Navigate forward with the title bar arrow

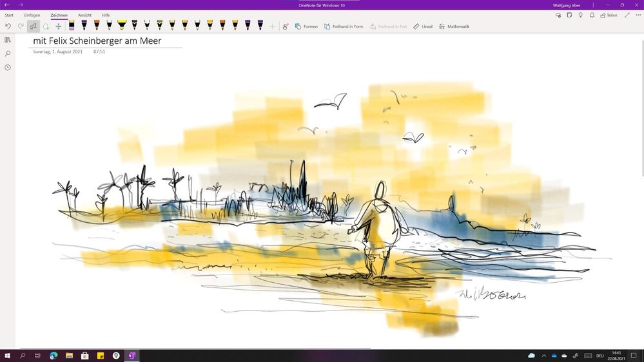tap(21, 5)
